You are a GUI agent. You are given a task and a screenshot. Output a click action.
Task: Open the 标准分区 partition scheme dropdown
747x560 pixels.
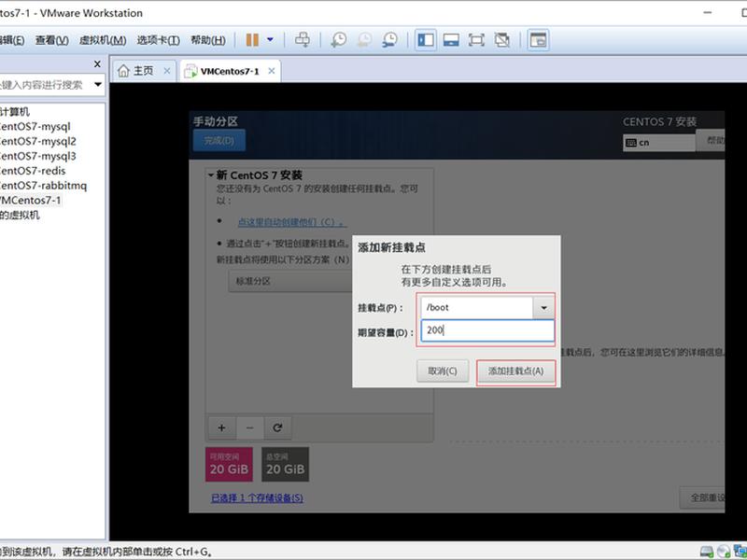pos(290,281)
